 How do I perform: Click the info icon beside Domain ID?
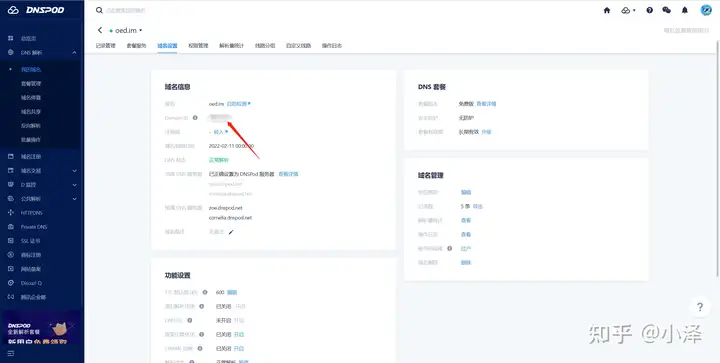(x=195, y=118)
